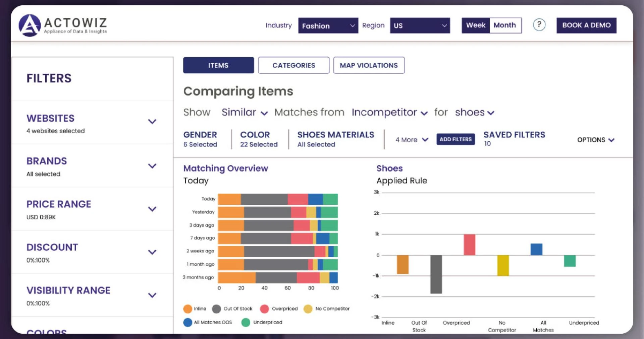Expand the WEBSITES filter section

[153, 122]
